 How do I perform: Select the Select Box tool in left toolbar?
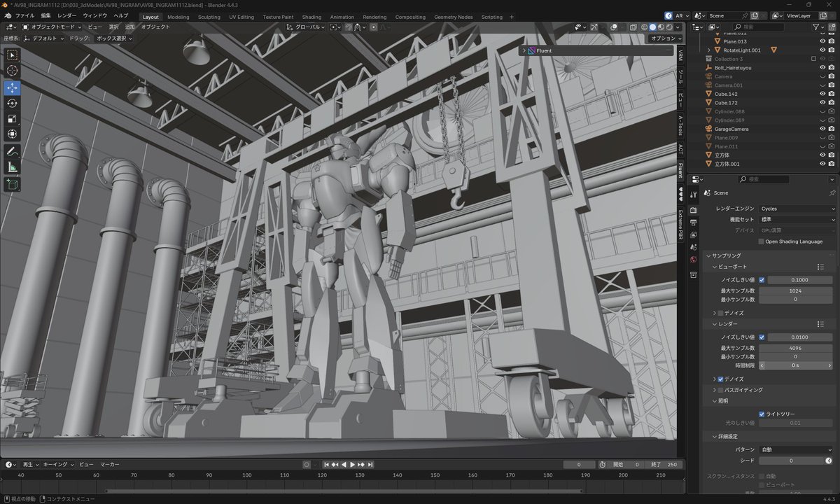(13, 55)
